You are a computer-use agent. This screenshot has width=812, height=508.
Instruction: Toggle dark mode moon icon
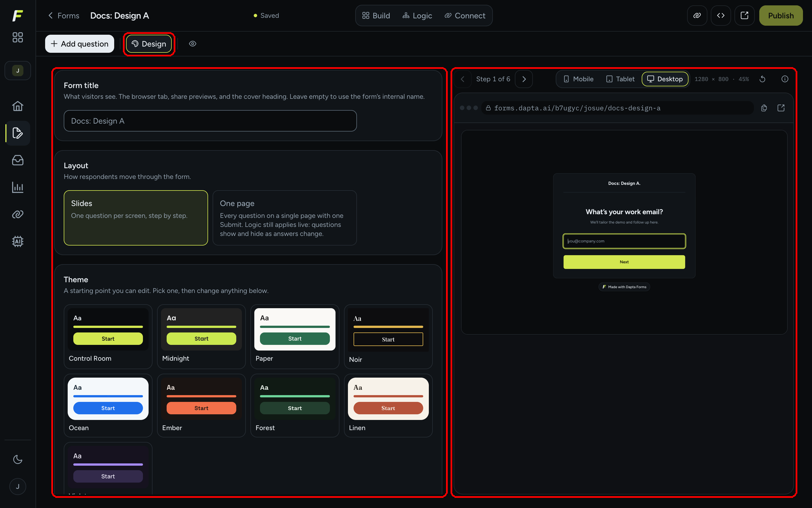pyautogui.click(x=17, y=459)
